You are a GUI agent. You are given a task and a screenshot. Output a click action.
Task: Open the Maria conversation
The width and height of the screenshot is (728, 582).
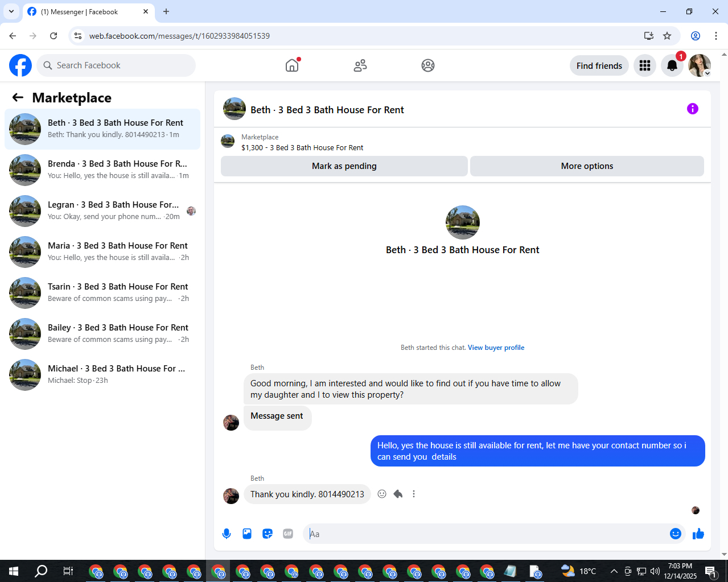pos(102,252)
